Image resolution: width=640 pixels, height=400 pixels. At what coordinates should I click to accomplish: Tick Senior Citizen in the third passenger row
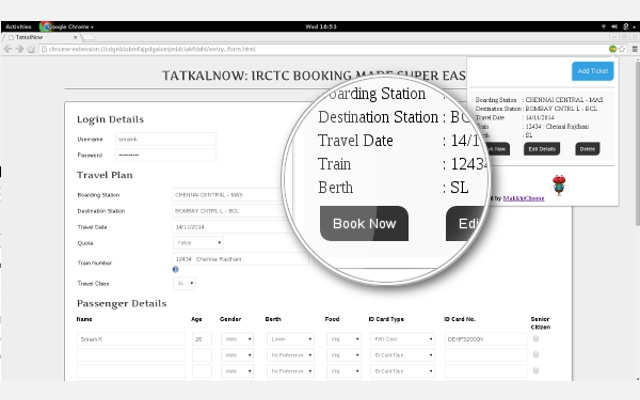[536, 371]
